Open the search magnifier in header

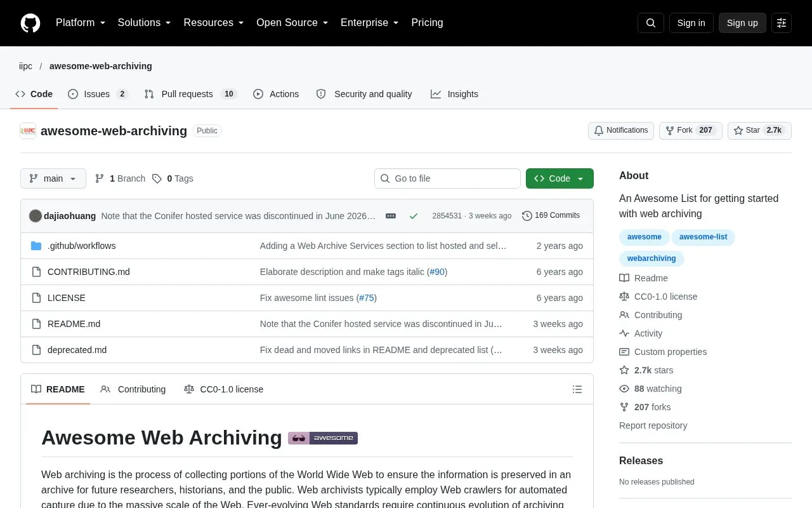[x=651, y=23]
